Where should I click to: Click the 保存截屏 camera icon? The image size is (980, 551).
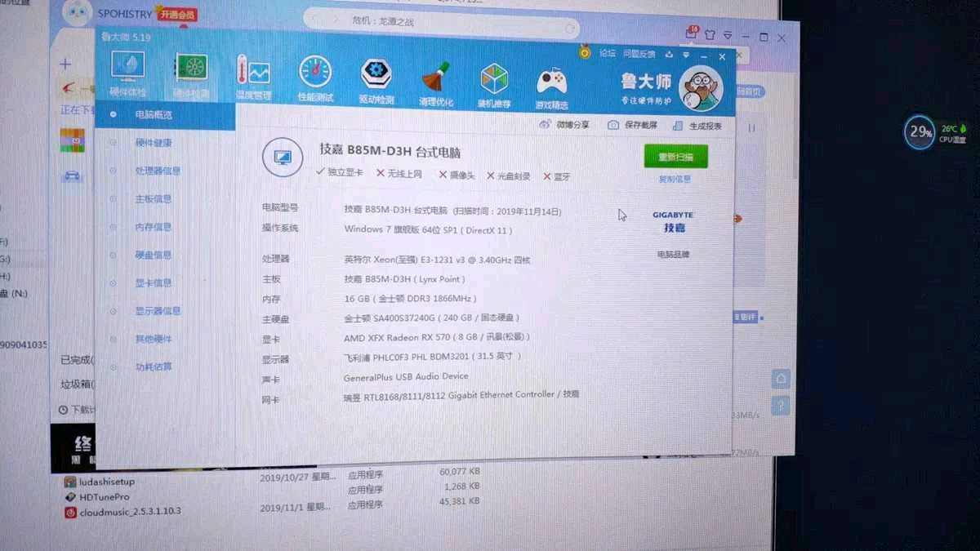tap(613, 125)
